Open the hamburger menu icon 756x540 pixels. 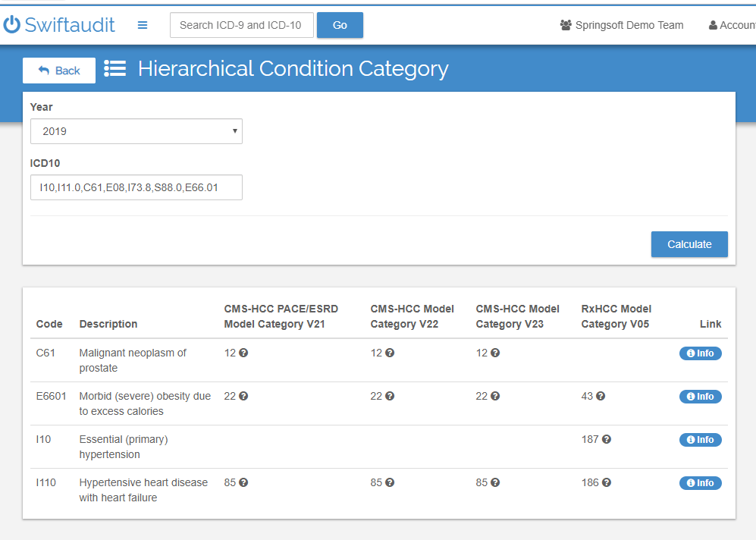[x=143, y=25]
